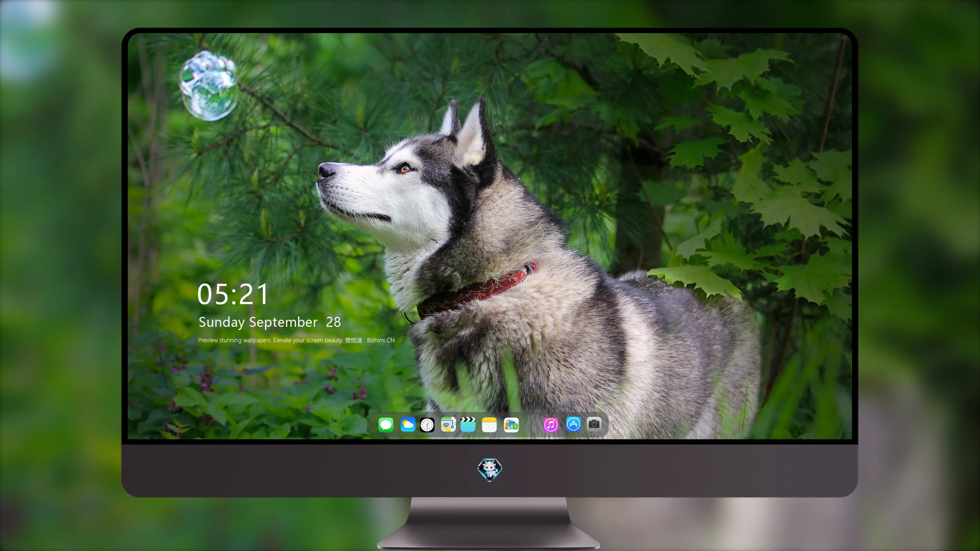Open the Weather app in the dock
980x551 pixels.
408,424
